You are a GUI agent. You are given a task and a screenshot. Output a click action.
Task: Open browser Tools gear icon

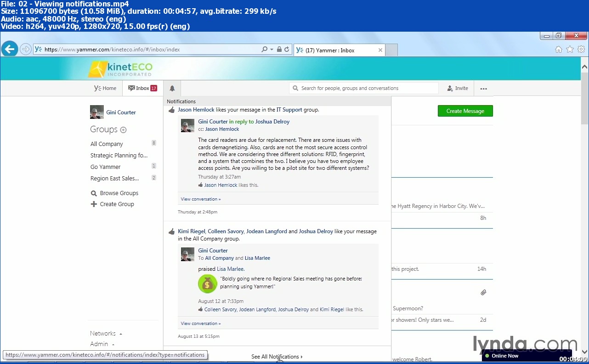click(581, 50)
